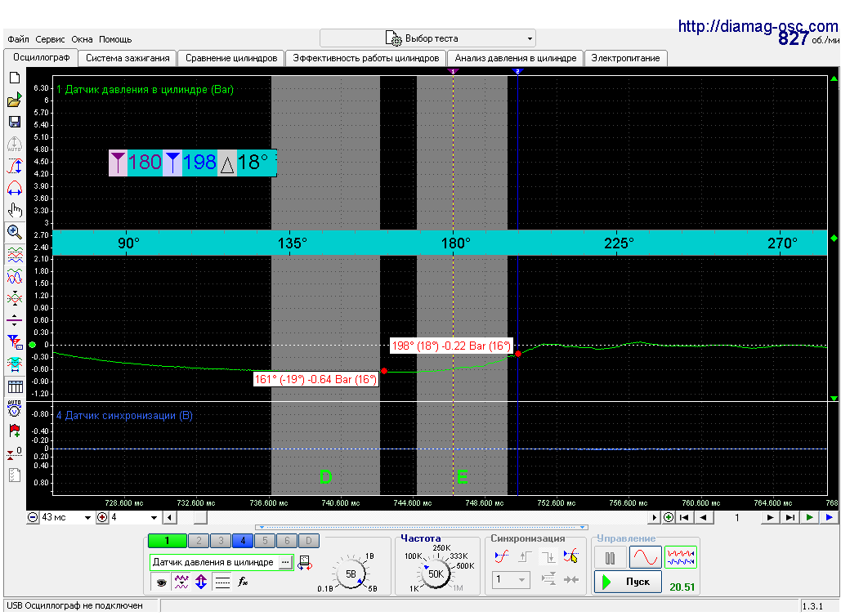The height and width of the screenshot is (616, 850).
Task: Click the stacked waveforms display icon
Action: tap(15, 254)
